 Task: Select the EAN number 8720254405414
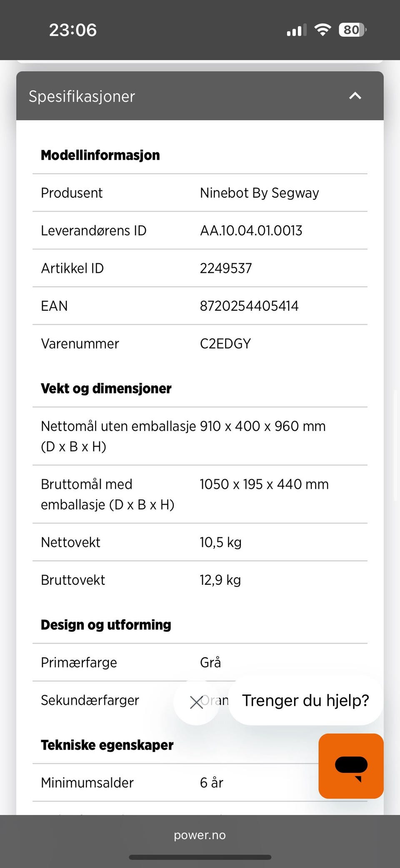(249, 306)
